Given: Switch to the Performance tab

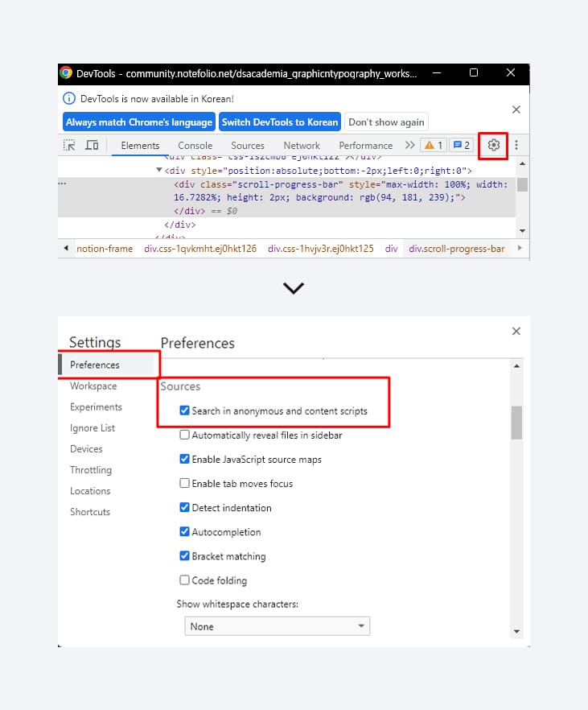Looking at the screenshot, I should tap(365, 146).
